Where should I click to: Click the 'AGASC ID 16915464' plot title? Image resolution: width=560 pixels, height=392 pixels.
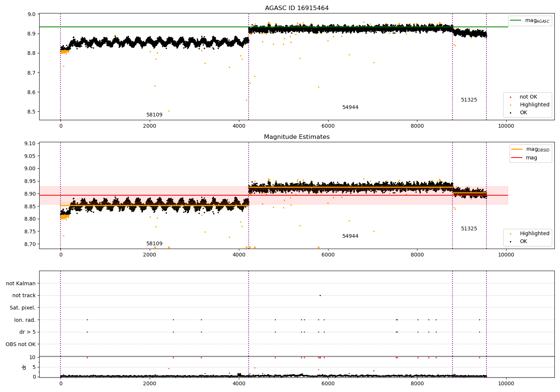[x=297, y=8]
